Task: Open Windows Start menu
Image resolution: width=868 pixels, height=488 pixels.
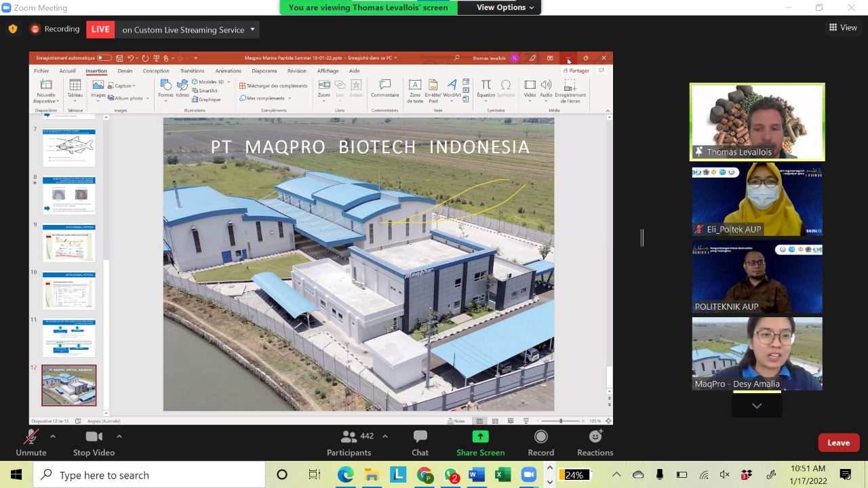Action: pos(16,475)
